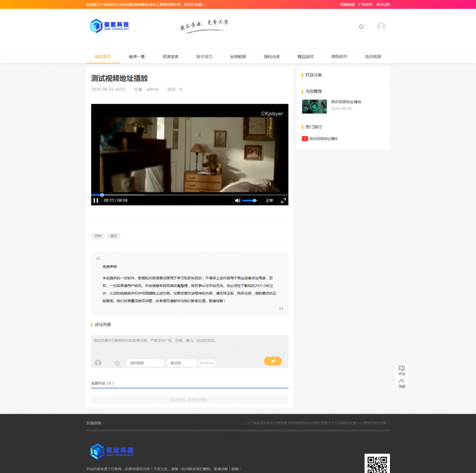Screen dimensions: 476x473
Task: Submit comment with orange send button
Action: 272,361
